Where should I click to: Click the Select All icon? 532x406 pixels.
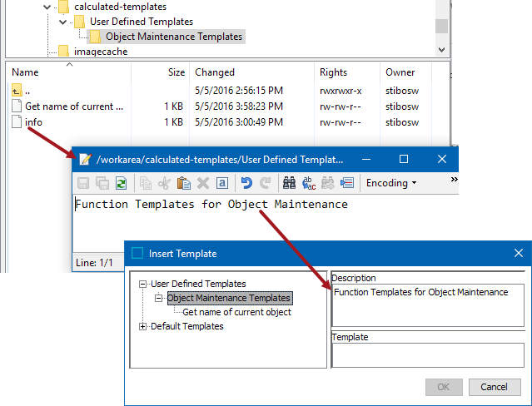(x=222, y=183)
